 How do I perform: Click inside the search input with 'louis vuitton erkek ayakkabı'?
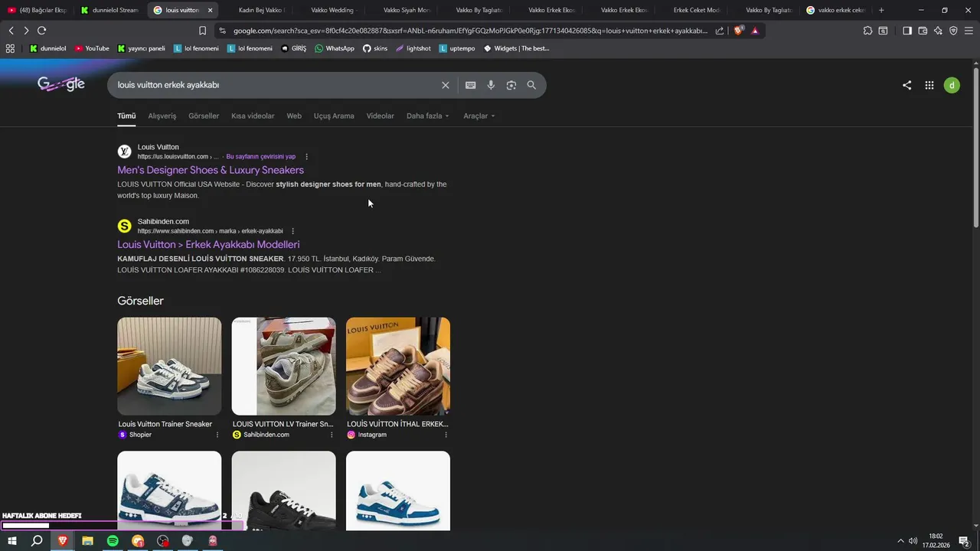pyautogui.click(x=276, y=85)
